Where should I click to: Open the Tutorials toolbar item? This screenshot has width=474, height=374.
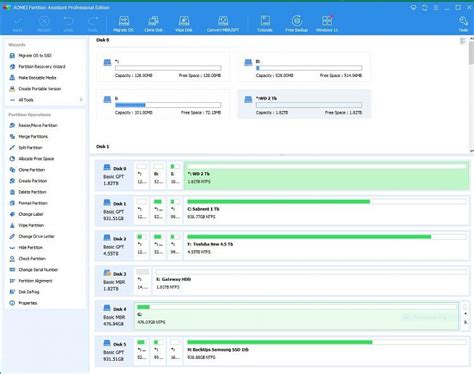(265, 24)
